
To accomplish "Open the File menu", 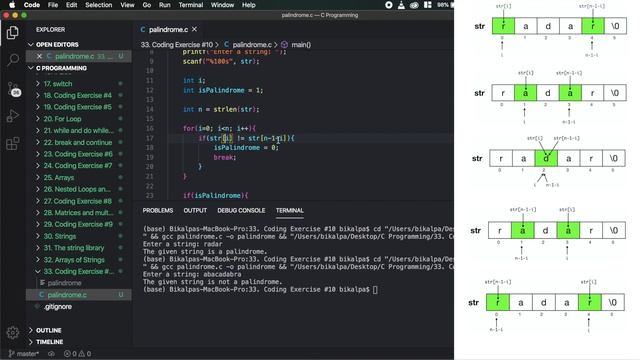I will [x=53, y=5].
